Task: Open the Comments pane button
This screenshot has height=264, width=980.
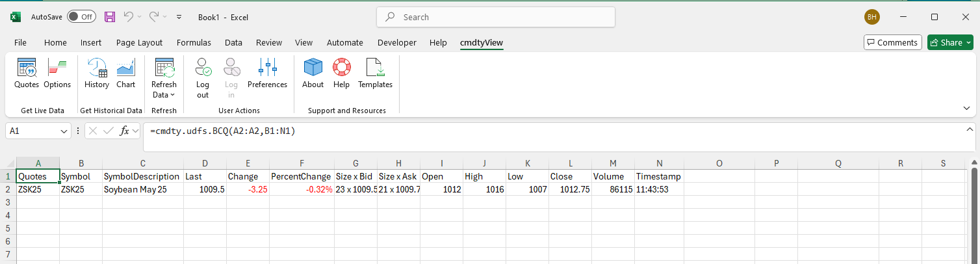Action: coord(892,42)
